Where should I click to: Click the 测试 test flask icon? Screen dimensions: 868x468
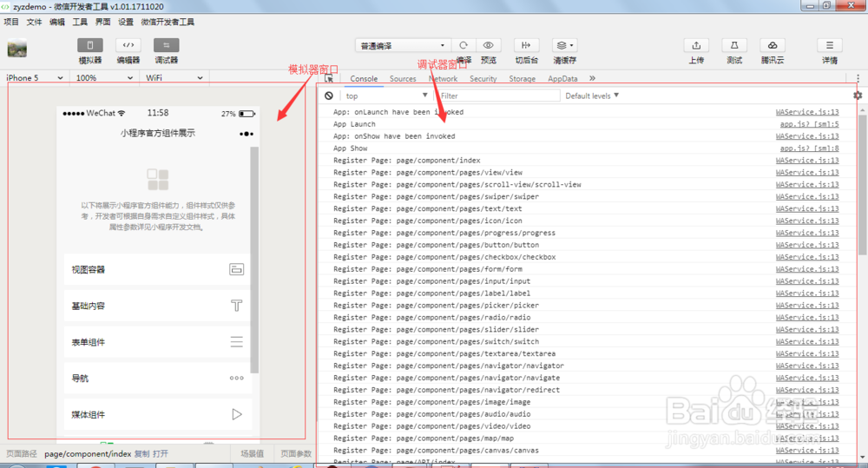[x=734, y=45]
